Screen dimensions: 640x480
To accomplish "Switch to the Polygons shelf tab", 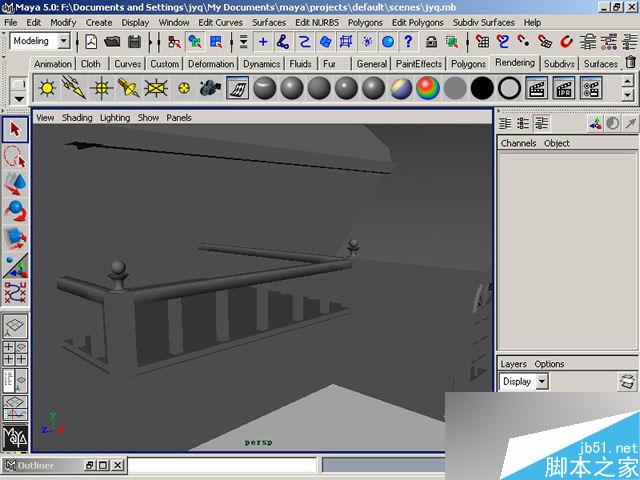I will (468, 64).
